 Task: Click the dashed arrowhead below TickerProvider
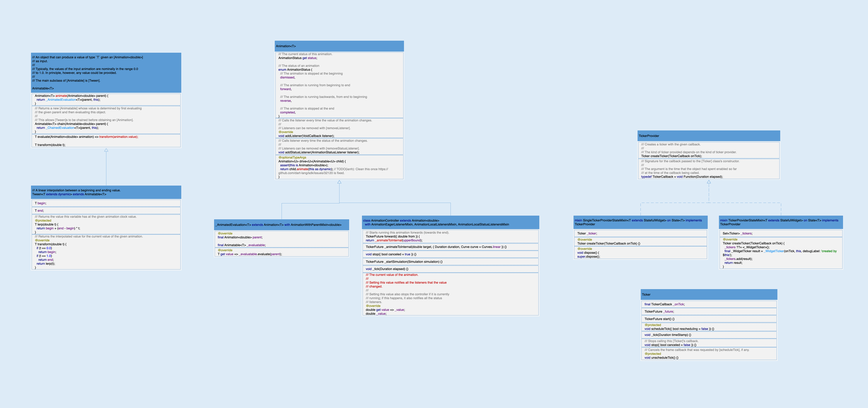pyautogui.click(x=709, y=182)
